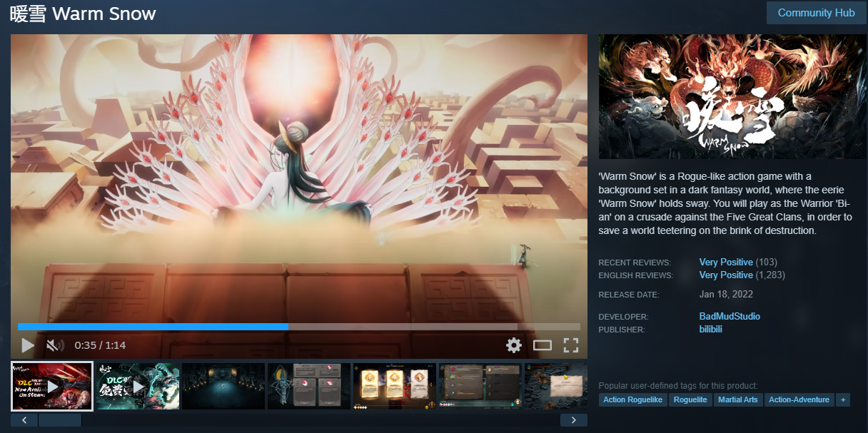Unmute the video volume speaker icon

pos(55,346)
